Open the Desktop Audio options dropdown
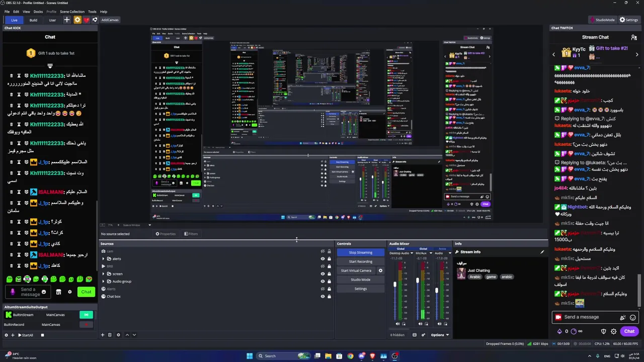This screenshot has height=362, width=644. (412, 253)
